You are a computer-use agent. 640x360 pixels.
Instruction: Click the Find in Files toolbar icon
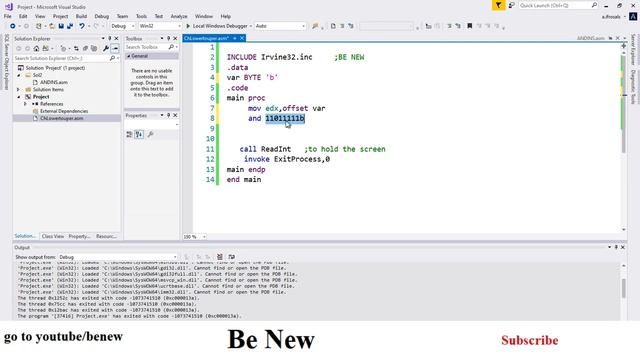click(315, 26)
